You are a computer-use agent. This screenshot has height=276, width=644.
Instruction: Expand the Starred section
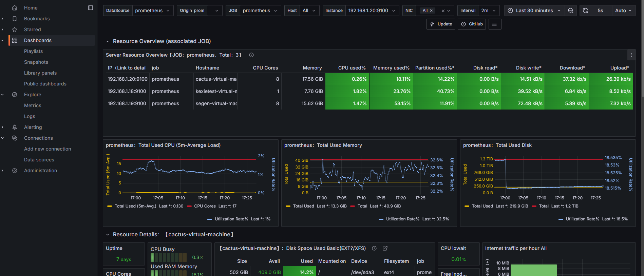point(3,29)
